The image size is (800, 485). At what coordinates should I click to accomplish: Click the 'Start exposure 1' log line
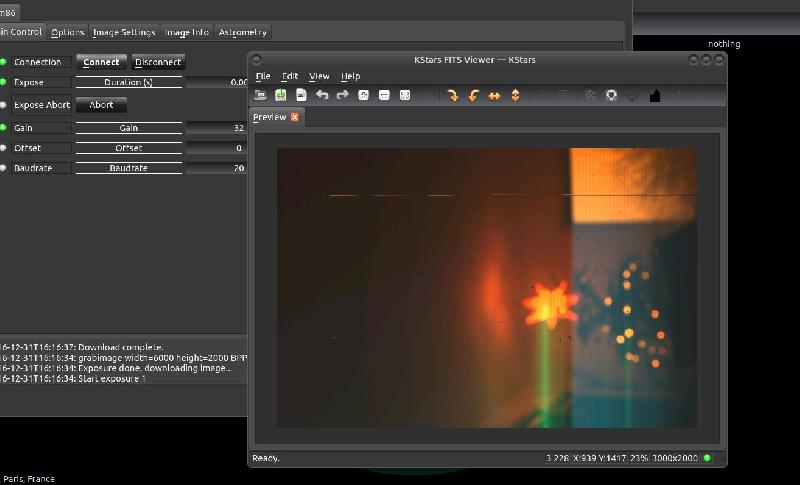click(x=73, y=378)
